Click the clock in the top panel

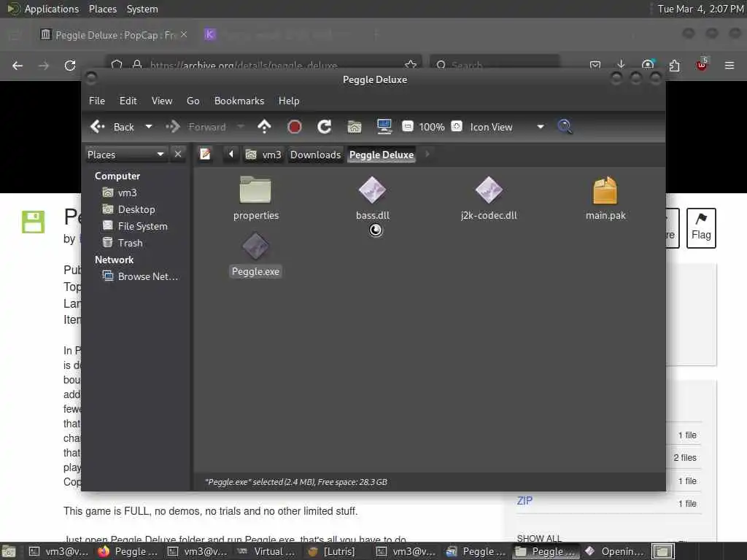(700, 9)
